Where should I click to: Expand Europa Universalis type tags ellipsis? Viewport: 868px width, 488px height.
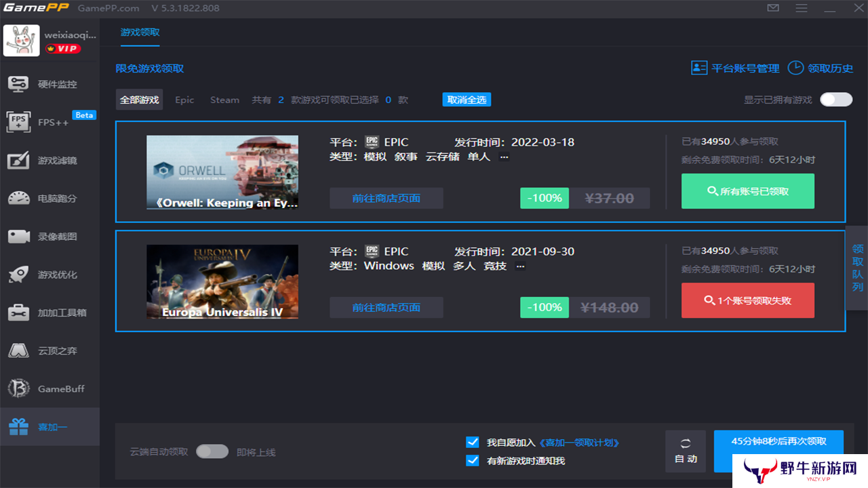pos(520,266)
